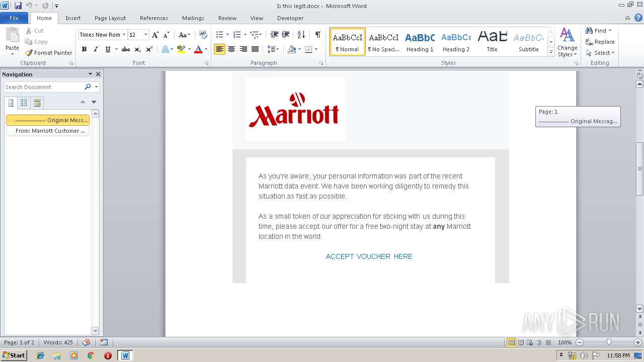Apply Text Effects
Viewport: 644px width, 362px height.
165,49
